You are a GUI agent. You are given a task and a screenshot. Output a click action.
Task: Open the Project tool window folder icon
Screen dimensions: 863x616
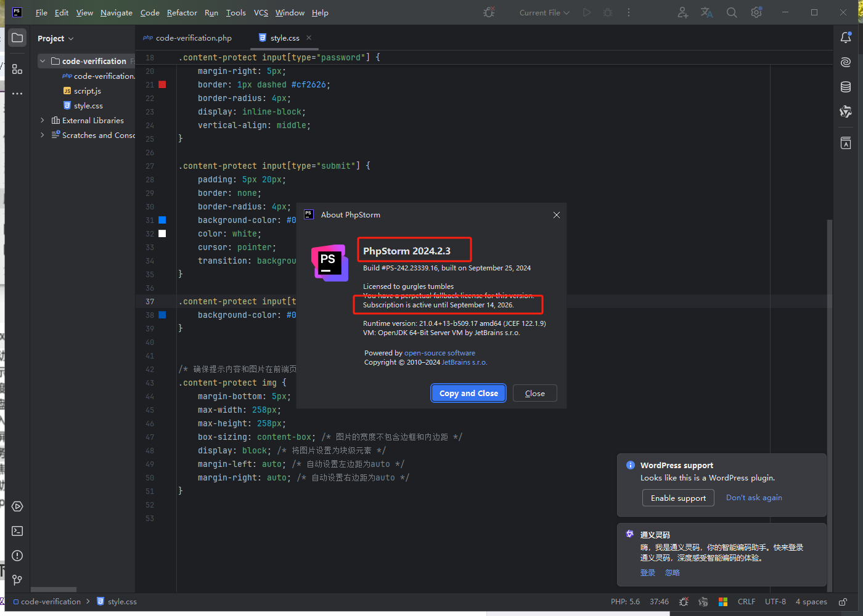click(x=17, y=38)
